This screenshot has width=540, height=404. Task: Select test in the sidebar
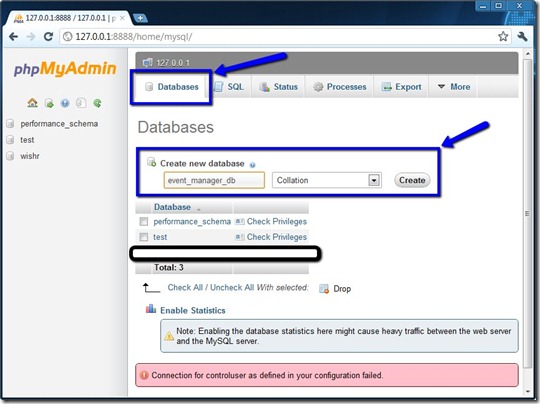point(27,140)
